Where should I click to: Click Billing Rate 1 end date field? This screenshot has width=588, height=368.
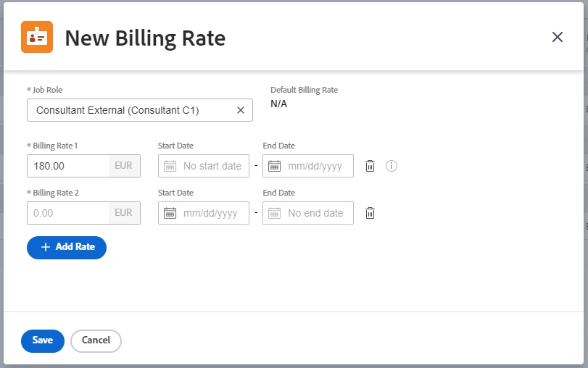pyautogui.click(x=308, y=166)
